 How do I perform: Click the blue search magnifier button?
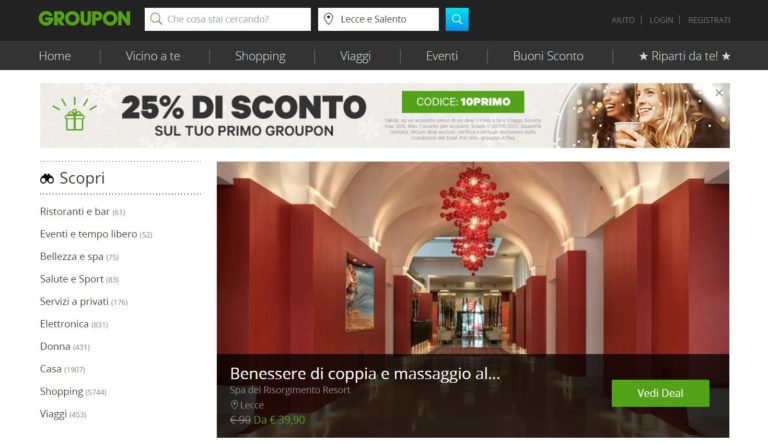click(456, 19)
